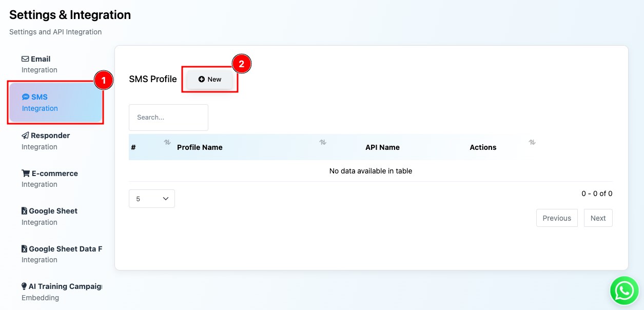Focus the Search input field

[x=168, y=117]
